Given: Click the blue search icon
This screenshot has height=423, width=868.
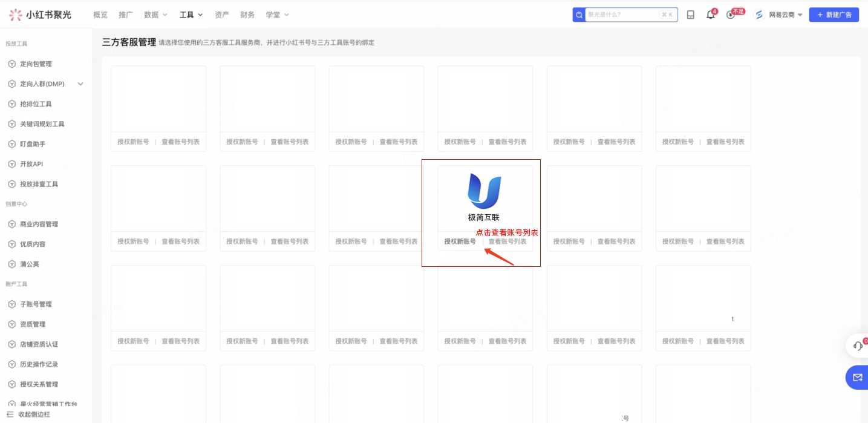Looking at the screenshot, I should pyautogui.click(x=579, y=15).
